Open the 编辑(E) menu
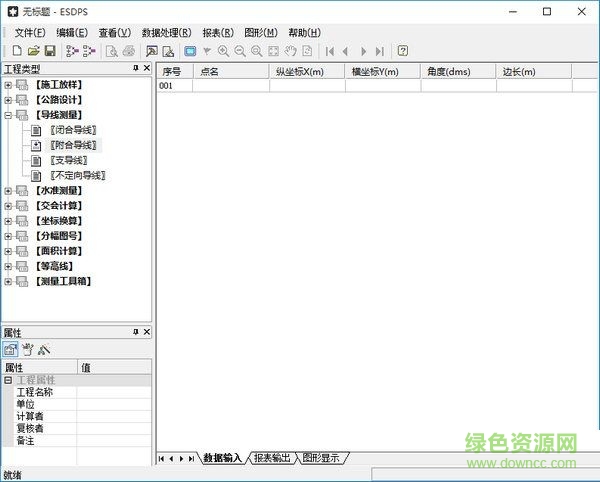Screen dimensions: 600x482 click(72, 33)
